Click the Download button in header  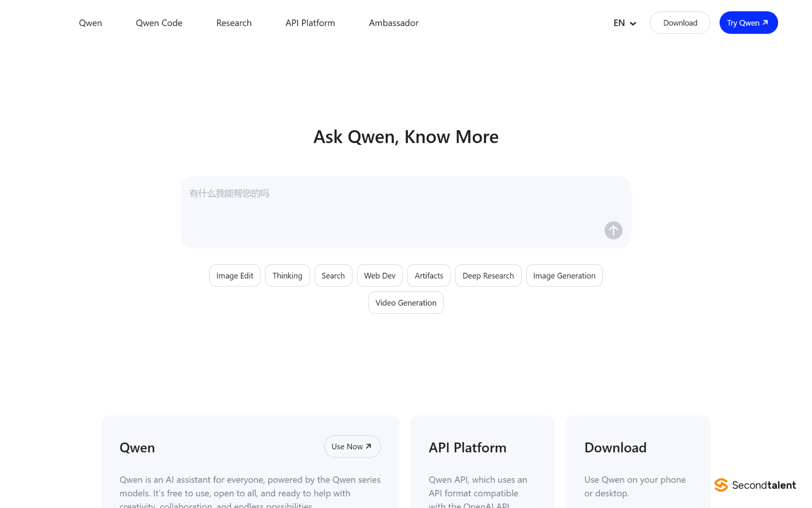pos(680,23)
